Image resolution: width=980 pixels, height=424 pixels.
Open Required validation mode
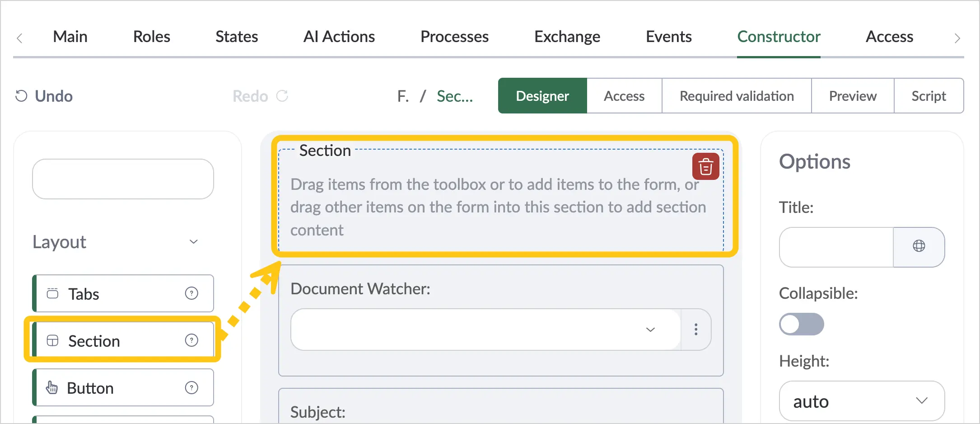(x=737, y=96)
